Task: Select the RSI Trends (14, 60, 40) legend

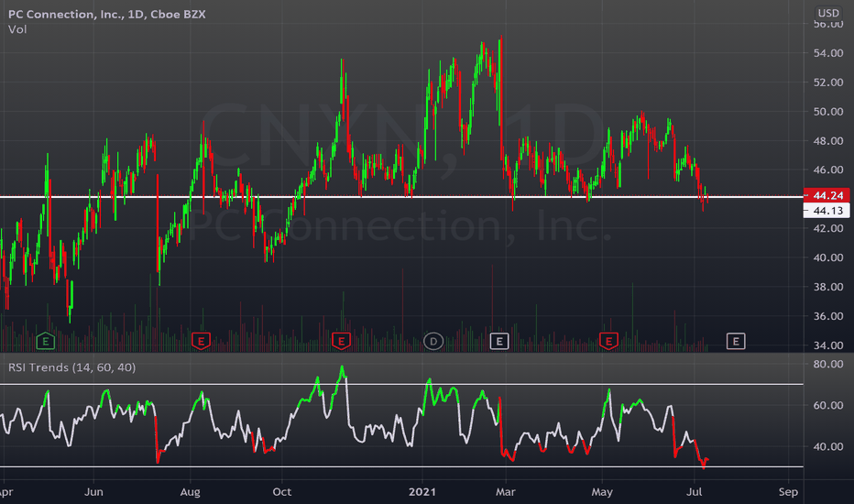Action: tap(71, 367)
